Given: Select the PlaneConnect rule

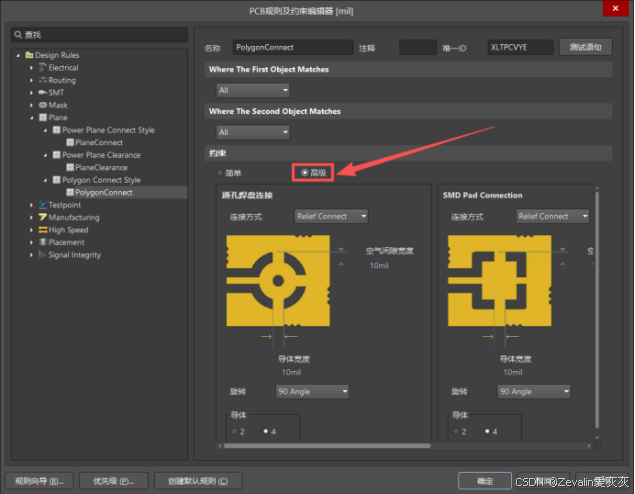Looking at the screenshot, I should [x=99, y=143].
